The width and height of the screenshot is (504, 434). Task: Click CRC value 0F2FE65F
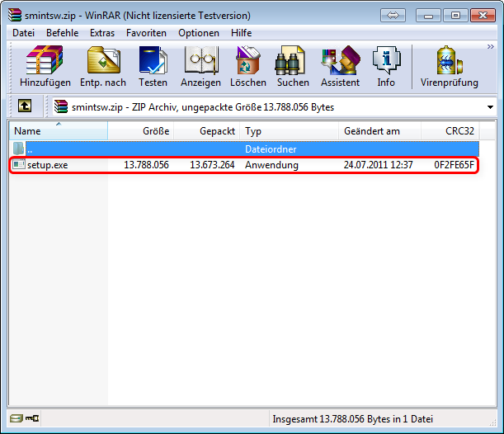point(454,165)
